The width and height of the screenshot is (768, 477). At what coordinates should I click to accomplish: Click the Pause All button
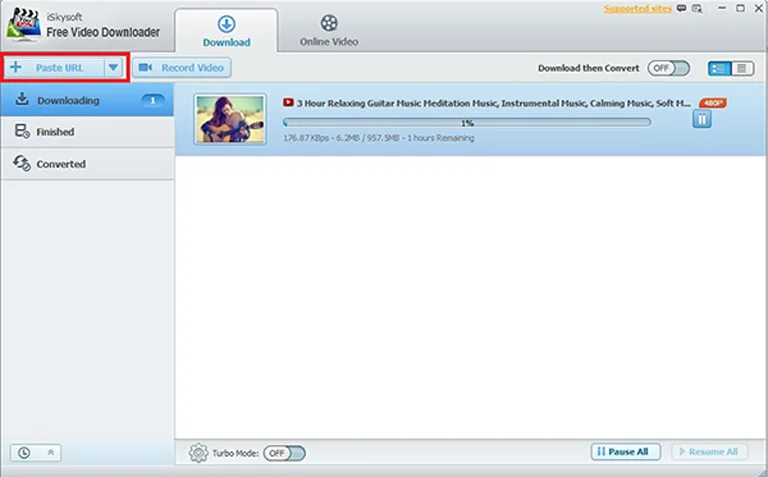point(625,452)
